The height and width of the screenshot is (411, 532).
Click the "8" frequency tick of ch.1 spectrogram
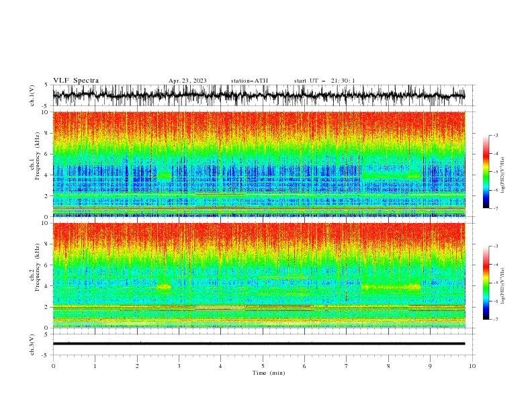pos(48,133)
